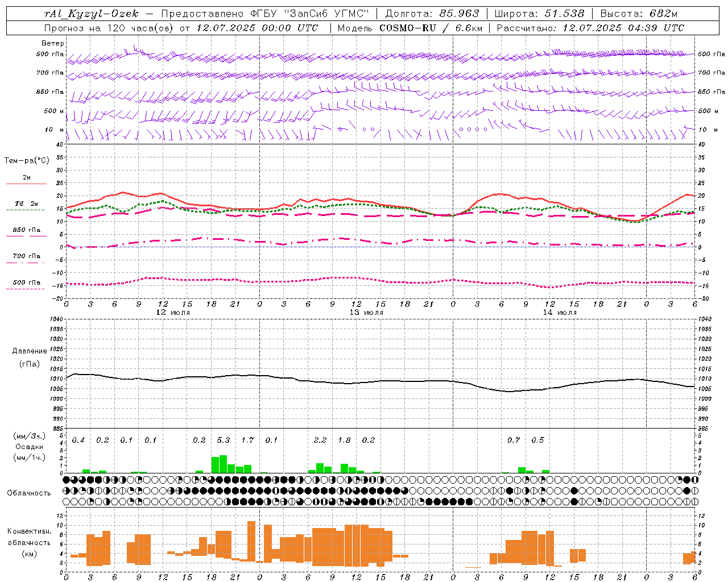The width and height of the screenshot is (728, 582).
Task: Click the left 700 гПа wind level label
Action: click(50, 73)
